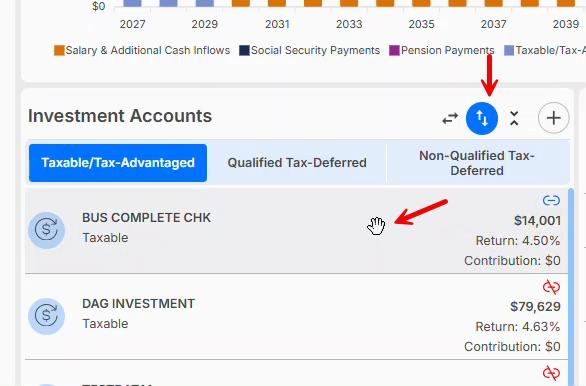Open the DAG INVESTMENT account name

click(x=138, y=304)
